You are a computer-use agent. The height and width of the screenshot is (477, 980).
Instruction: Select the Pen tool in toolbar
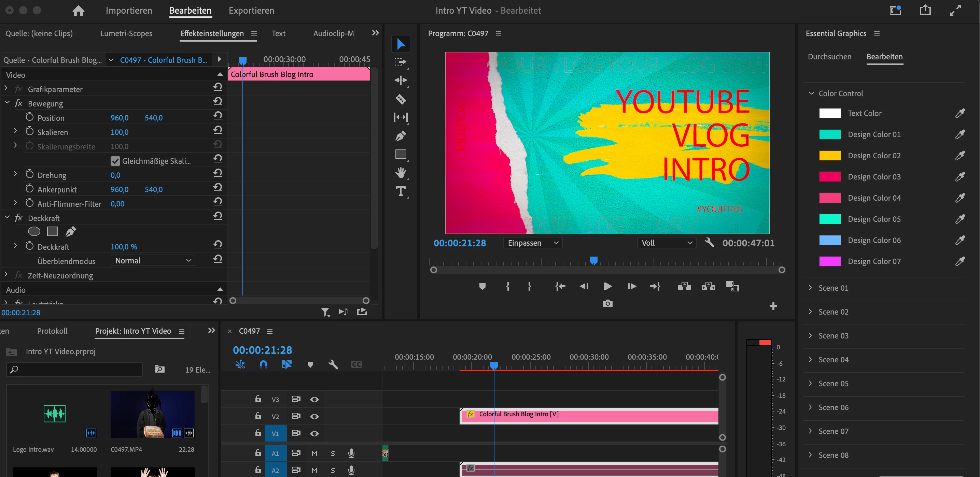click(x=401, y=136)
